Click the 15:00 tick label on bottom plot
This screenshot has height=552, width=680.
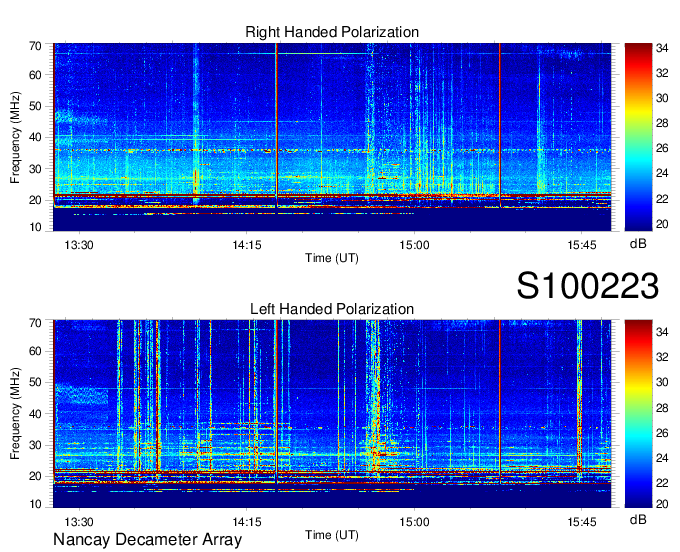pos(414,522)
